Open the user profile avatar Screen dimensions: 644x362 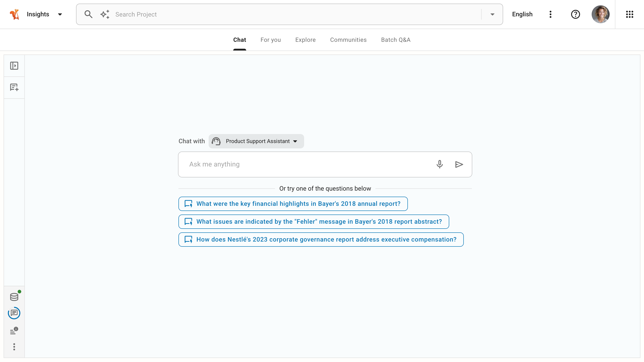[x=600, y=14]
